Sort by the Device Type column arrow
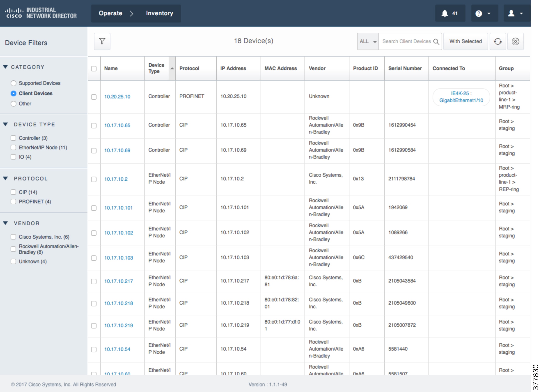The width and height of the screenshot is (540, 392). [x=172, y=68]
